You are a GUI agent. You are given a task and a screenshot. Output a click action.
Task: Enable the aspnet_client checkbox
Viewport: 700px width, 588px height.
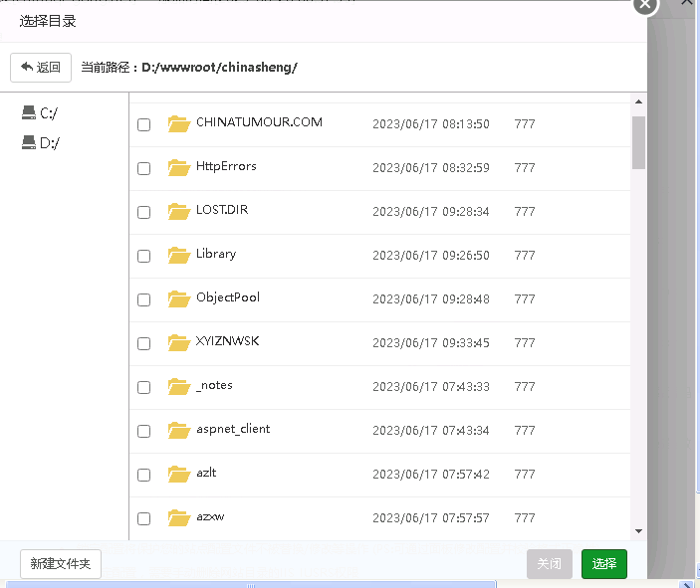tap(143, 431)
